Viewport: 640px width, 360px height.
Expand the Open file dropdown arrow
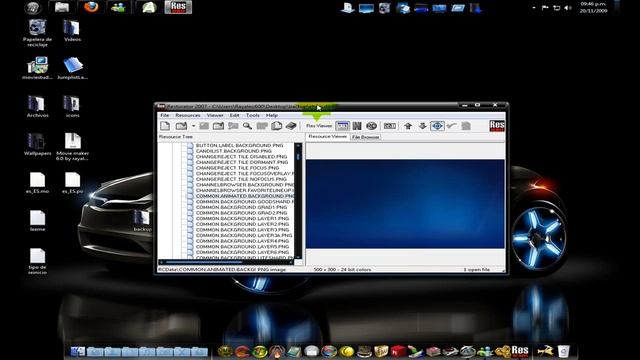tap(193, 126)
